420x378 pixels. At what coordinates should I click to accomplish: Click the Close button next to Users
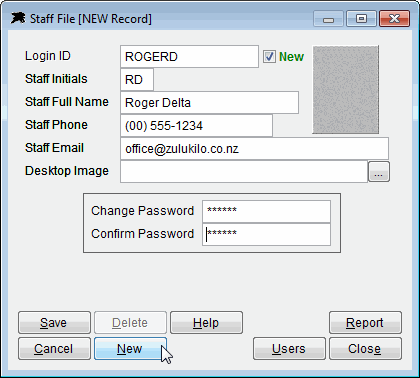point(365,349)
